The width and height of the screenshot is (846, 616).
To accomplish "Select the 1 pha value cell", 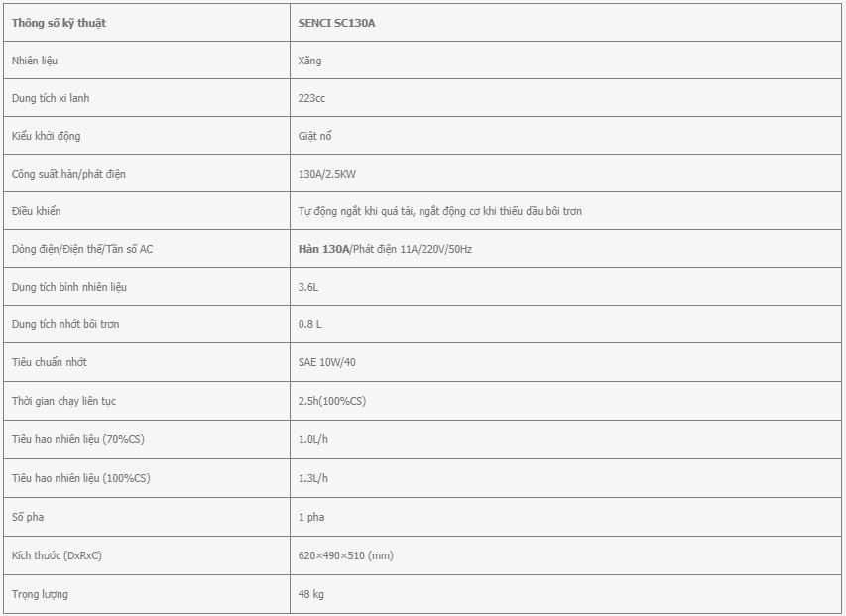I will coord(565,517).
